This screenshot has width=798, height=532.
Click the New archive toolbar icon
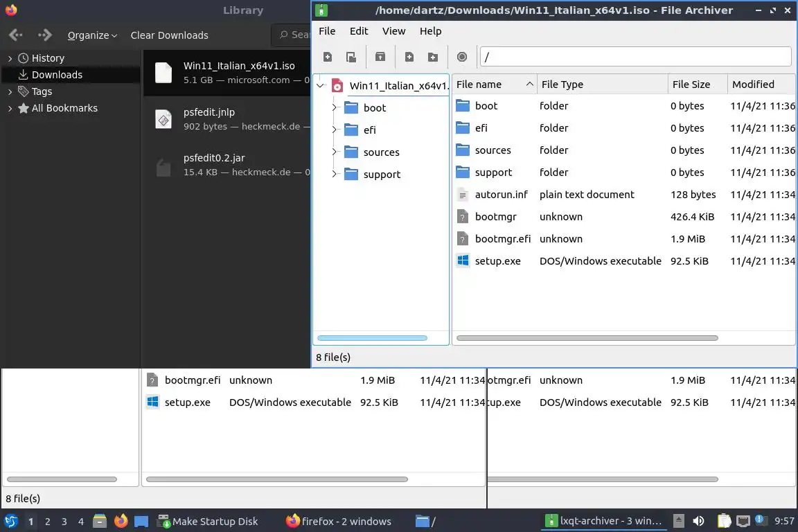(327, 57)
